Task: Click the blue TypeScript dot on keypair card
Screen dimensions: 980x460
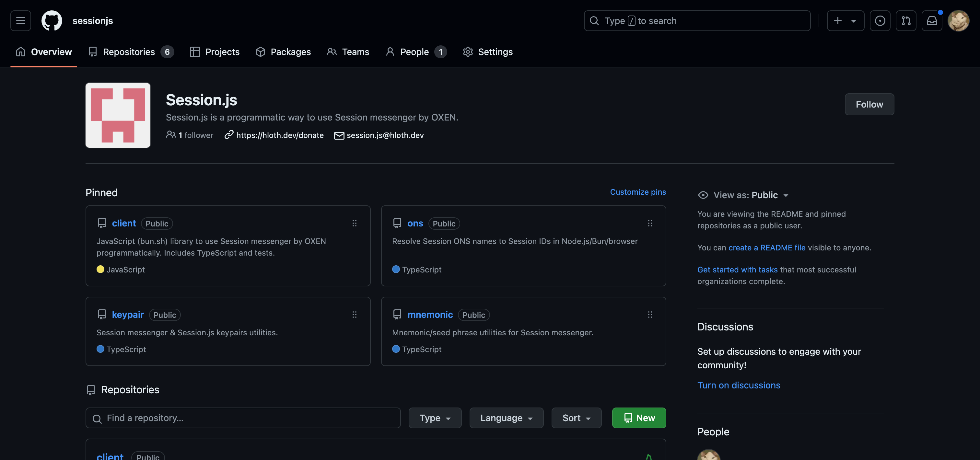Action: pyautogui.click(x=100, y=349)
